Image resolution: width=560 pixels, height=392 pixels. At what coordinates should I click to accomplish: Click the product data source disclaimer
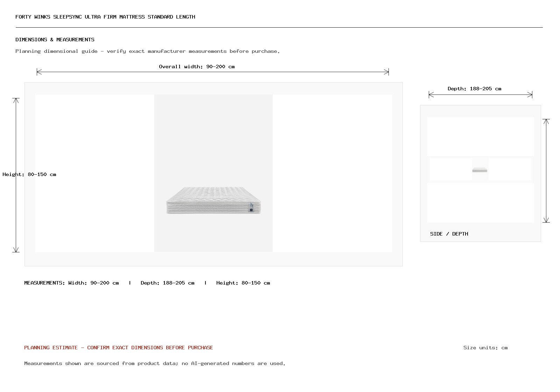tap(155, 363)
